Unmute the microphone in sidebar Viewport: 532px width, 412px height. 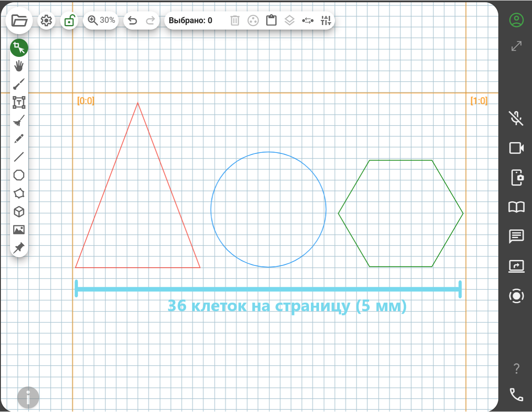coord(516,118)
